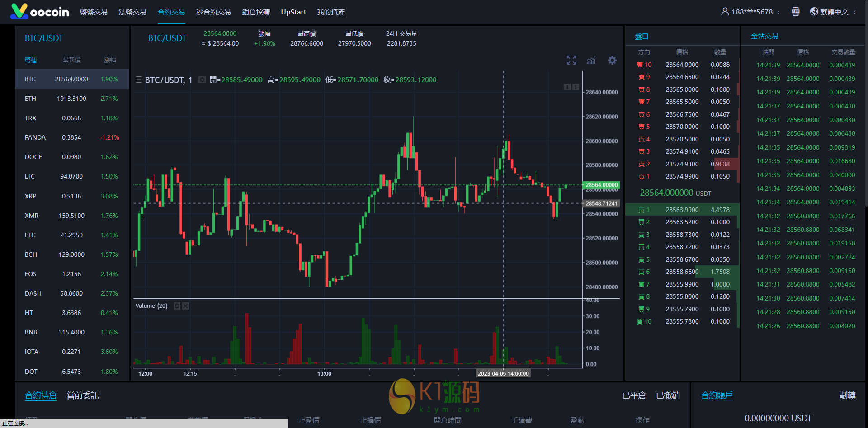
Task: Select BTC in the market list
Action: point(72,79)
